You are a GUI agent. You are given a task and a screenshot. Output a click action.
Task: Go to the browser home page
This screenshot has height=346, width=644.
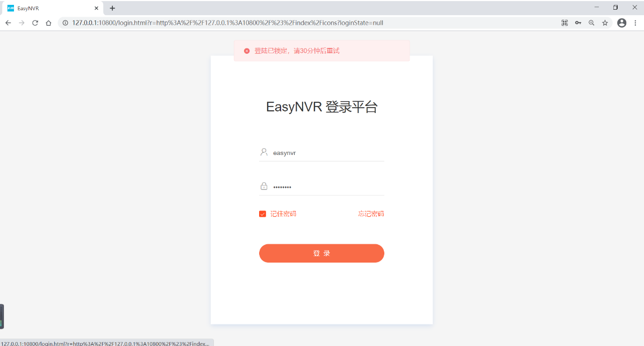48,23
